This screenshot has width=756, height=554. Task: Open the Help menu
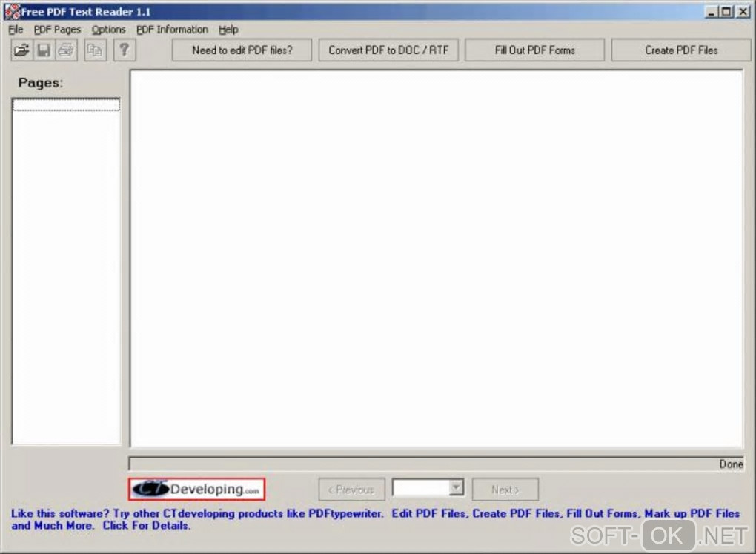pyautogui.click(x=228, y=30)
